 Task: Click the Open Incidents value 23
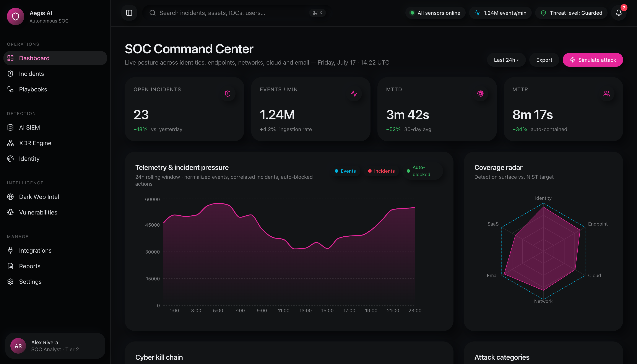coord(141,115)
